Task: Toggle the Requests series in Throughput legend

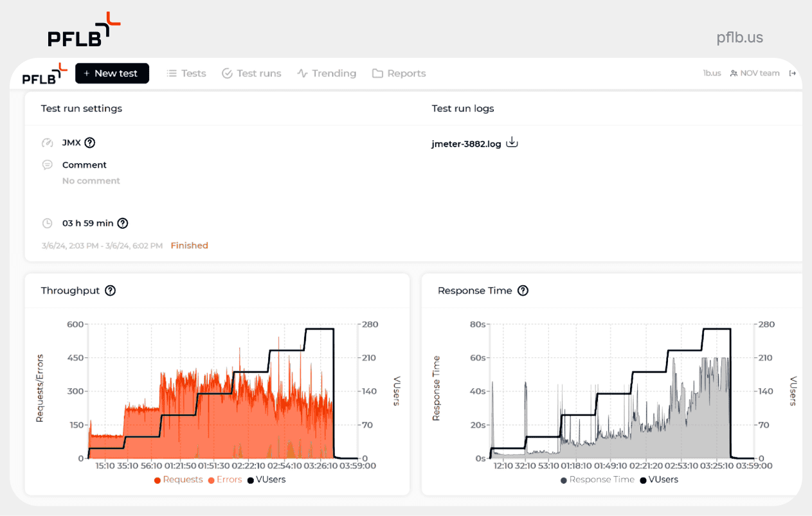Action: coord(178,479)
